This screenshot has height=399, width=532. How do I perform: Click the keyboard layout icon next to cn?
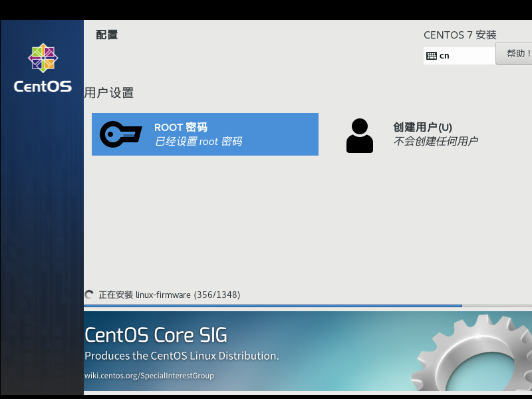pyautogui.click(x=431, y=56)
